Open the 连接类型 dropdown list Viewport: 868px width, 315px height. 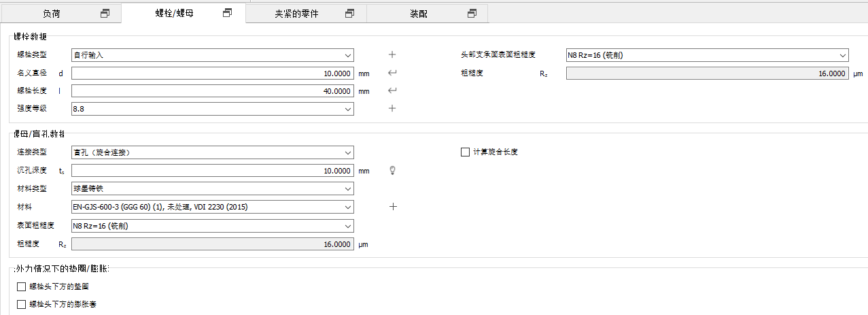click(x=212, y=152)
